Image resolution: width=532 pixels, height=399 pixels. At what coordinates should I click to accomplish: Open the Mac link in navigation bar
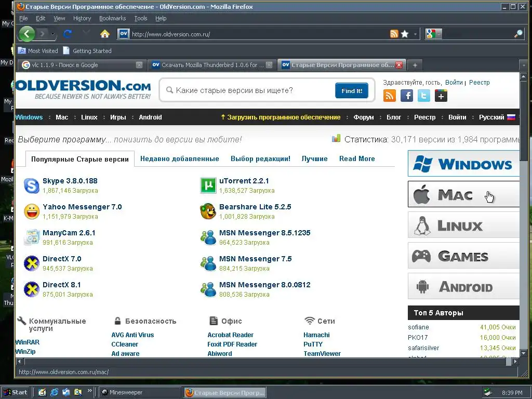[x=62, y=117]
